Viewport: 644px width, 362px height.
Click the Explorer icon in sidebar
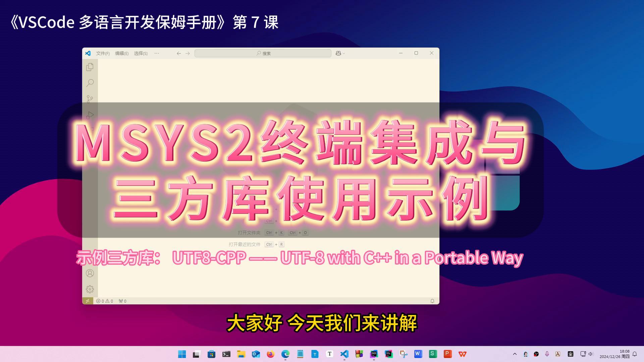point(90,66)
